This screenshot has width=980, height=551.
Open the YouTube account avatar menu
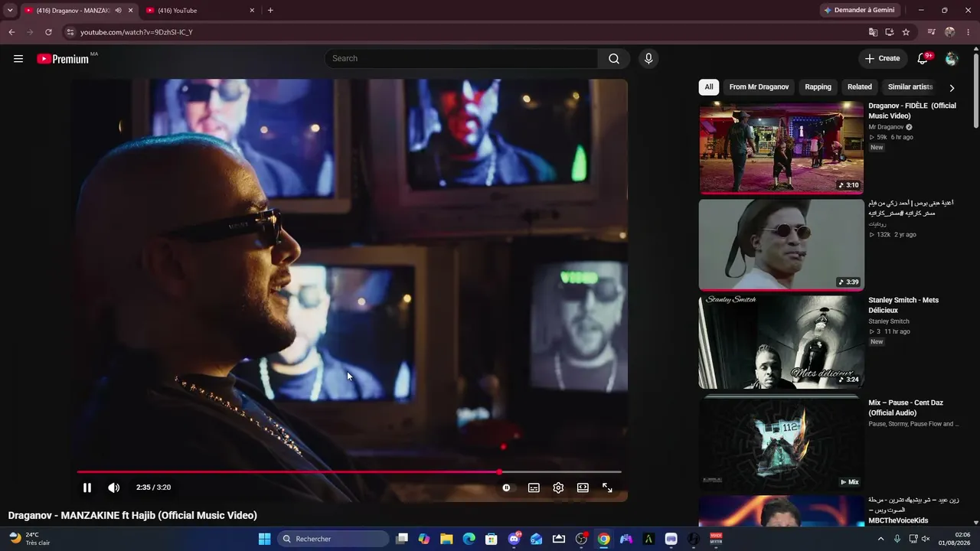(952, 58)
